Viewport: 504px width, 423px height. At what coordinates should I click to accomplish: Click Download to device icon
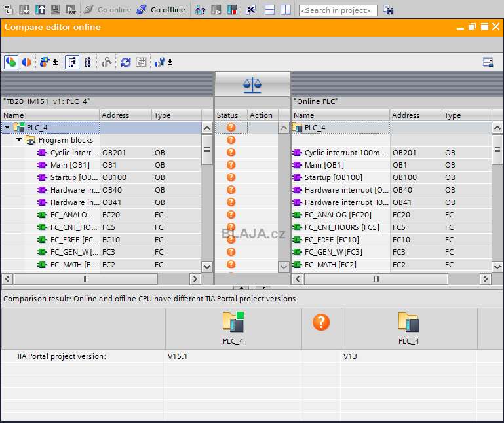24,10
